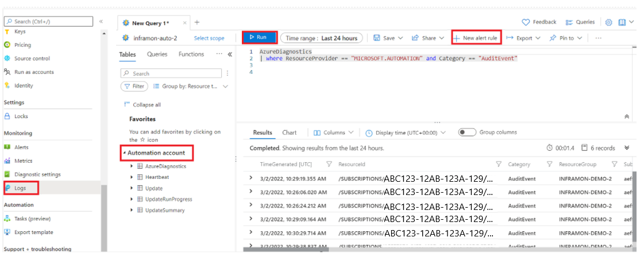The width and height of the screenshot is (644, 260).
Task: Add a new query tab with plus icon
Action: [x=197, y=22]
